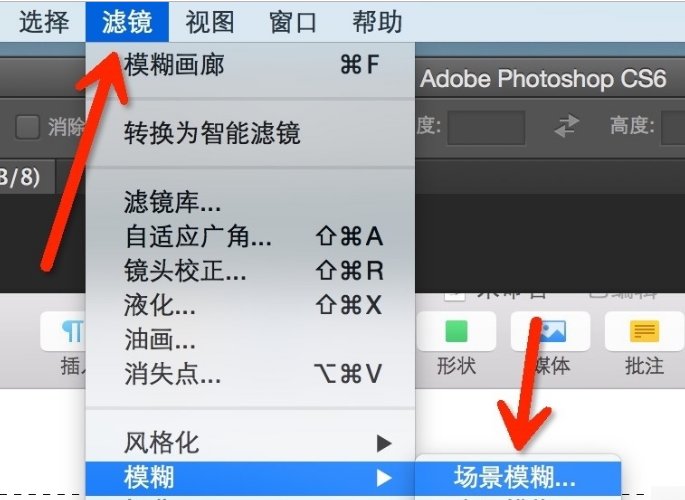The width and height of the screenshot is (685, 500).
Task: Select the document tab ending 3/8)
Action: click(27, 177)
